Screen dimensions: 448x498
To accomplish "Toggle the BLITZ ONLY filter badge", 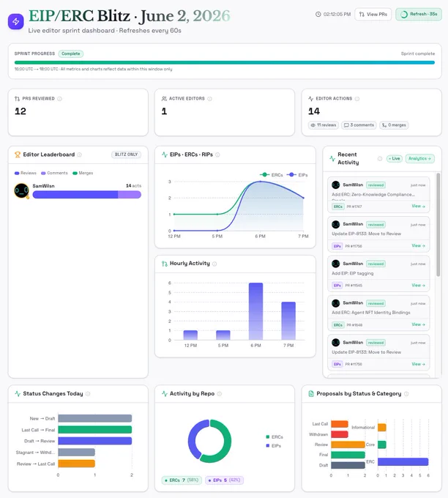I will (127, 155).
